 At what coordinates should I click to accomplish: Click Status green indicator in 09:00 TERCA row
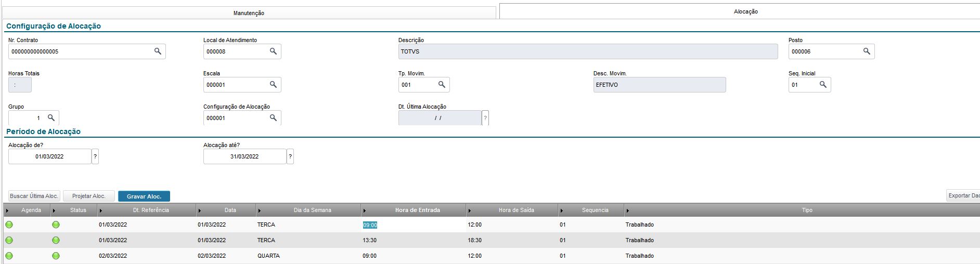pos(56,225)
